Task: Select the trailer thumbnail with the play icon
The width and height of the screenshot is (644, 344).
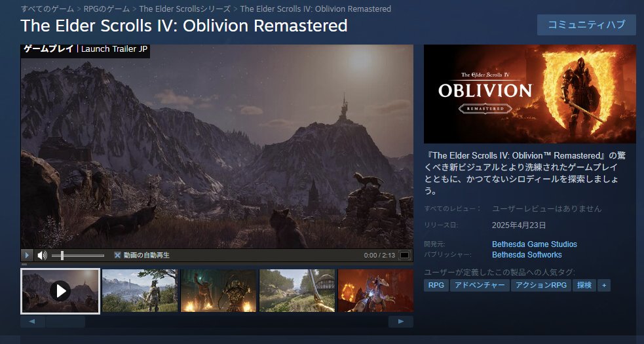Action: (60, 291)
